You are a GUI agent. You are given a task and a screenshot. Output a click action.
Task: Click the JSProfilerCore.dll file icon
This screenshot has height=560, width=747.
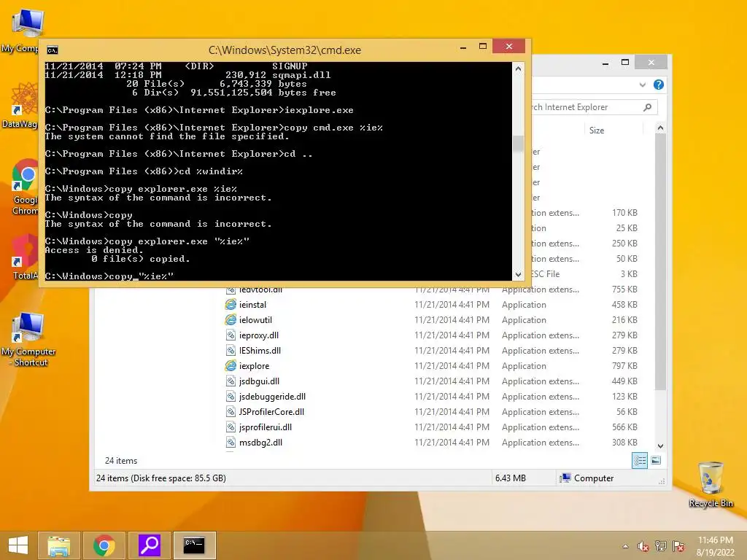(x=231, y=411)
